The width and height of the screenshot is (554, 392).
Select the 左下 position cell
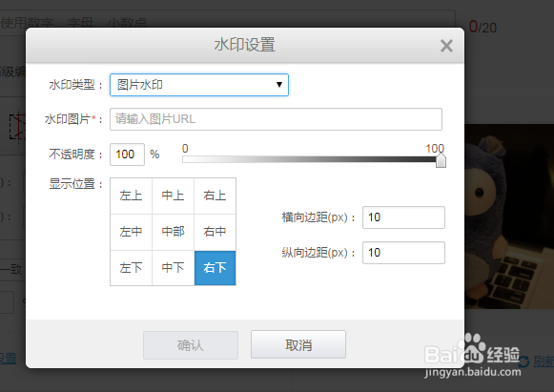[x=131, y=268]
